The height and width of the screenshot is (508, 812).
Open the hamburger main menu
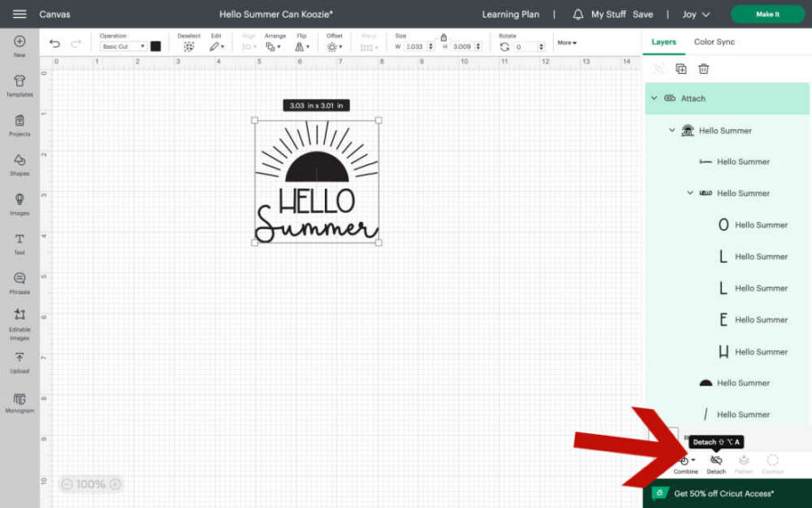[x=19, y=14]
